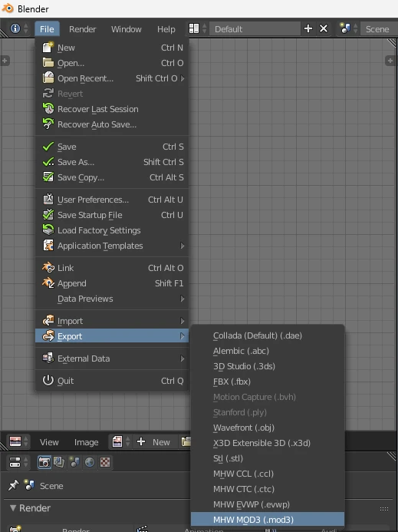
Task: Click the Scene name field
Action: 379,29
